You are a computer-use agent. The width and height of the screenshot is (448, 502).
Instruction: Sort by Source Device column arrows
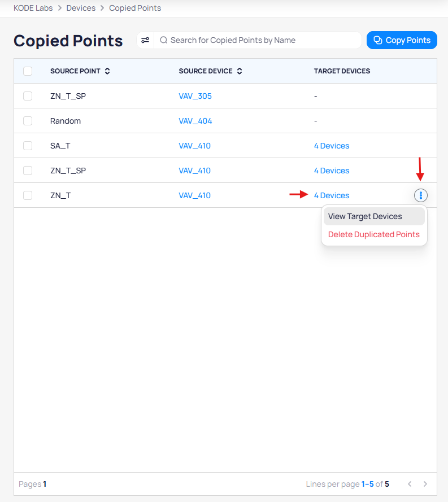(x=240, y=71)
